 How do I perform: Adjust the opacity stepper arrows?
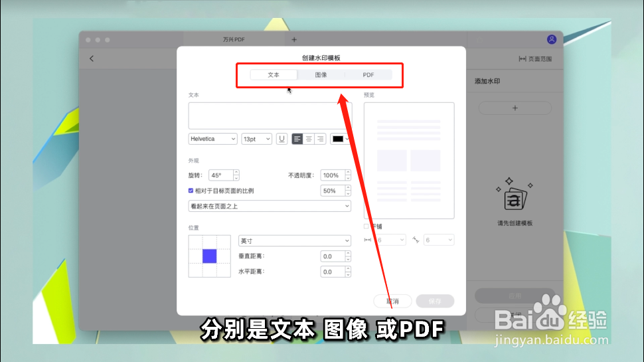tap(348, 175)
